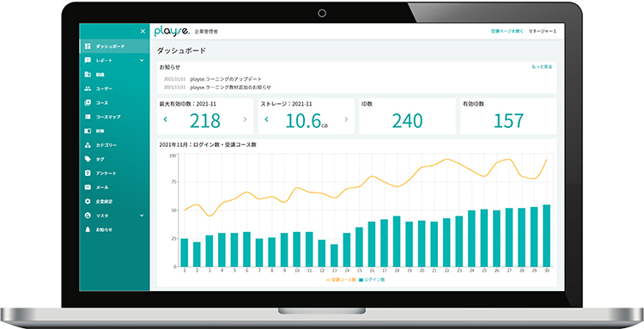Image resolution: width=644 pixels, height=329 pixels.
Task: Open the コース course icon
Action: tap(88, 103)
